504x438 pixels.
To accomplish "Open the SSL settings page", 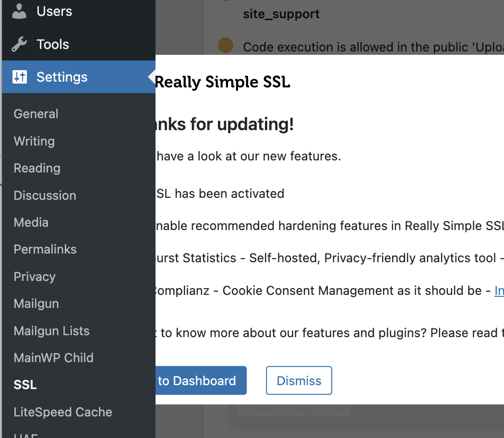I will tap(25, 385).
